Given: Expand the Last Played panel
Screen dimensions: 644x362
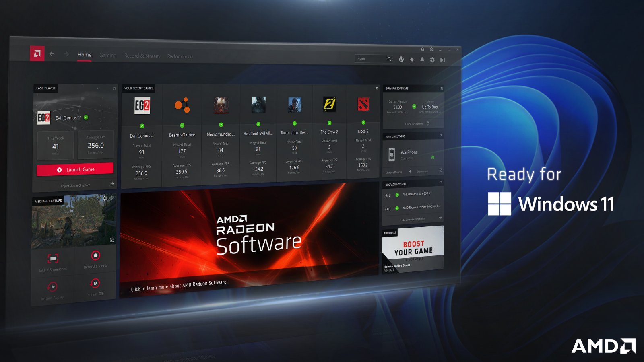Looking at the screenshot, I should [x=114, y=88].
